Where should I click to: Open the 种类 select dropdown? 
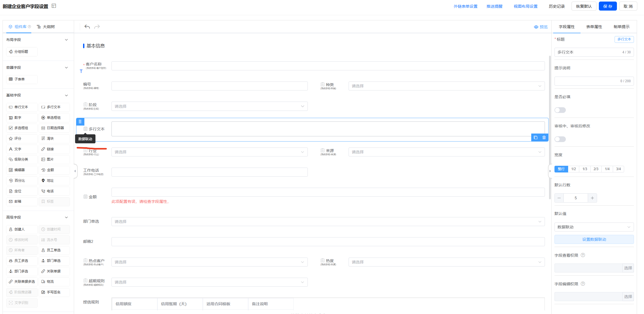click(x=446, y=86)
